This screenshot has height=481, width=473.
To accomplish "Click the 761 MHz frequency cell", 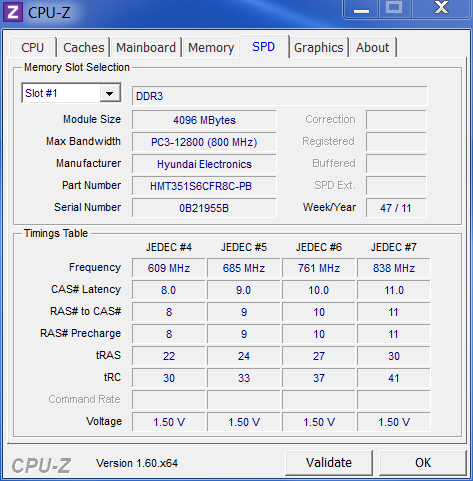I will pyautogui.click(x=319, y=268).
